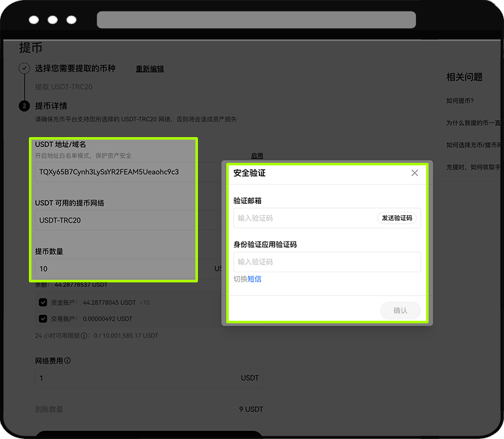Click 相关问题 heading
The width and height of the screenshot is (504, 439).
click(x=464, y=77)
